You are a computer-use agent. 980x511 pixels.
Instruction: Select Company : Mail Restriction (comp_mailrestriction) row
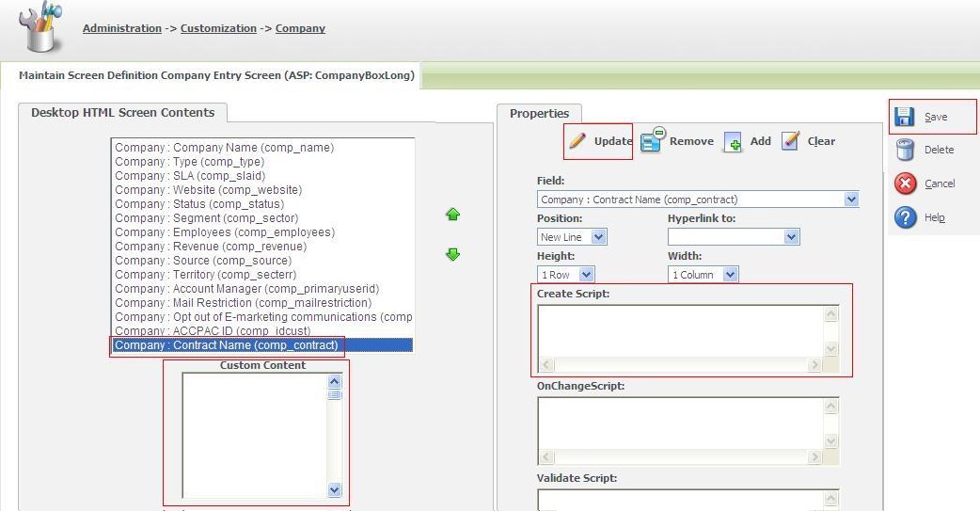pyautogui.click(x=262, y=303)
